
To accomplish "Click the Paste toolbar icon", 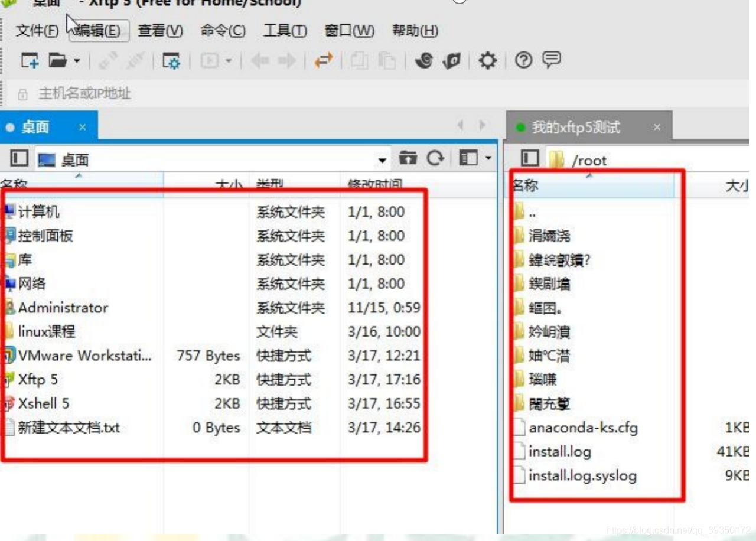I will pyautogui.click(x=387, y=60).
